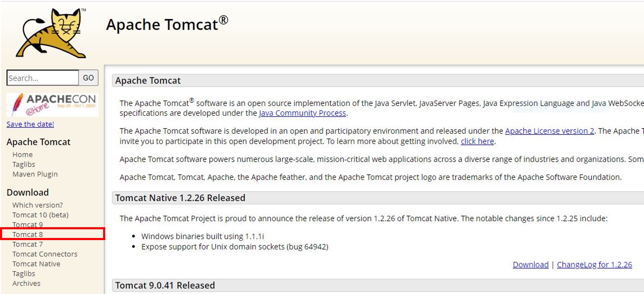Click the Save the date! link
The height and width of the screenshot is (294, 644).
(x=30, y=124)
